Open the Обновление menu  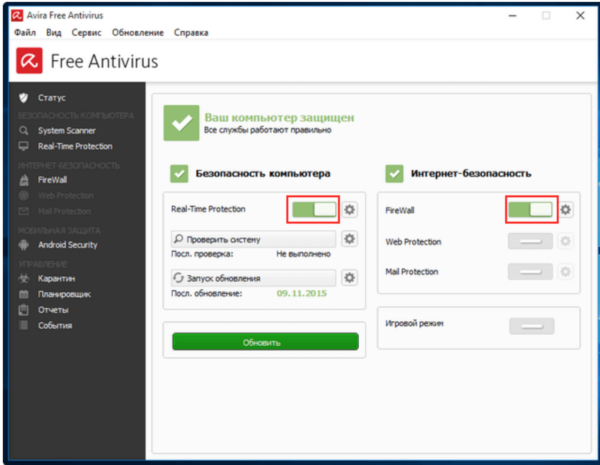[x=138, y=33]
